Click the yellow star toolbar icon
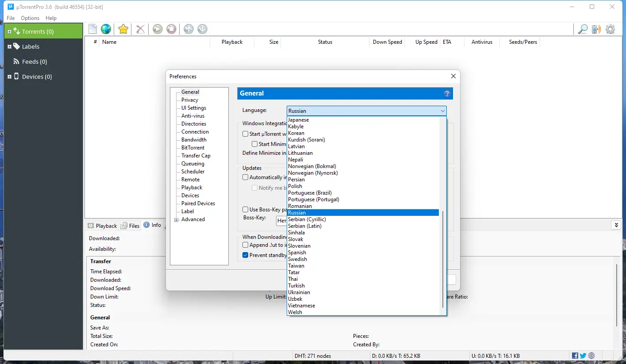 click(123, 29)
